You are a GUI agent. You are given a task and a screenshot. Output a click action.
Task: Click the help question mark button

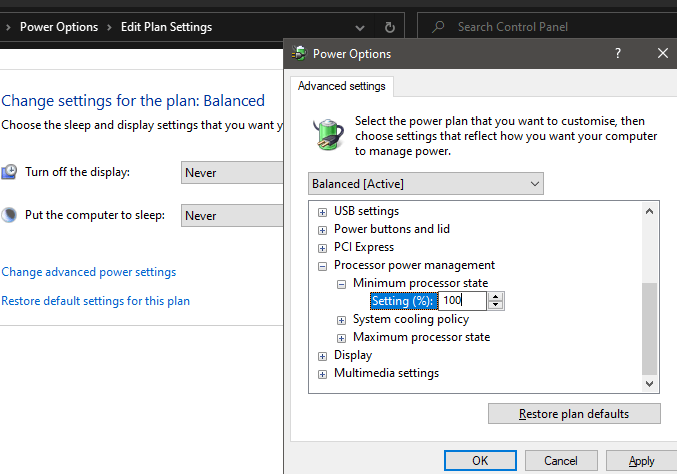[x=617, y=54]
